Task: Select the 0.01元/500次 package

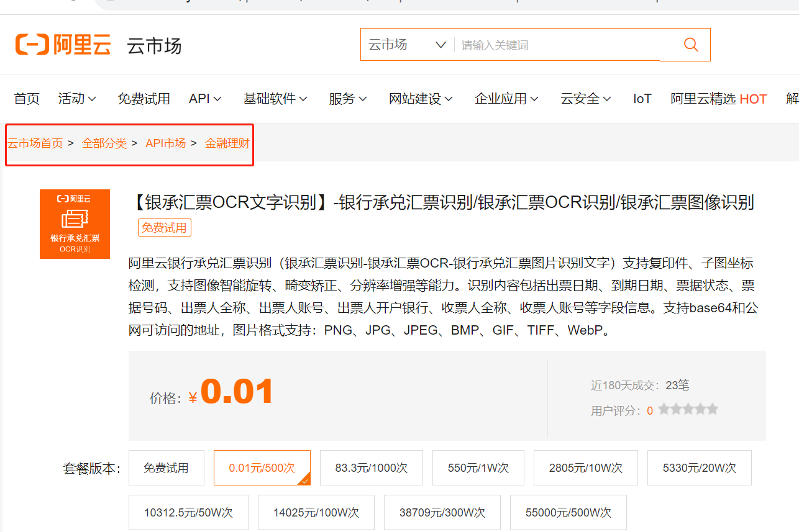Action: pyautogui.click(x=262, y=468)
